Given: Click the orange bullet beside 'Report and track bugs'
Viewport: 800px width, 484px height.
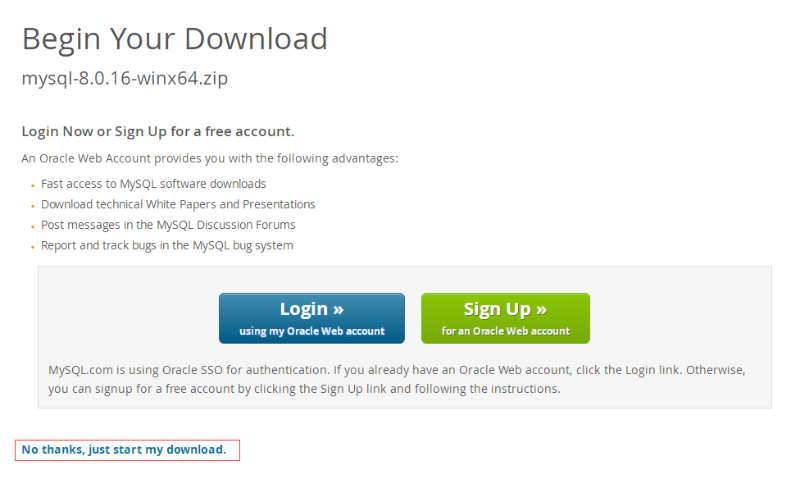Looking at the screenshot, I should 33,247.
